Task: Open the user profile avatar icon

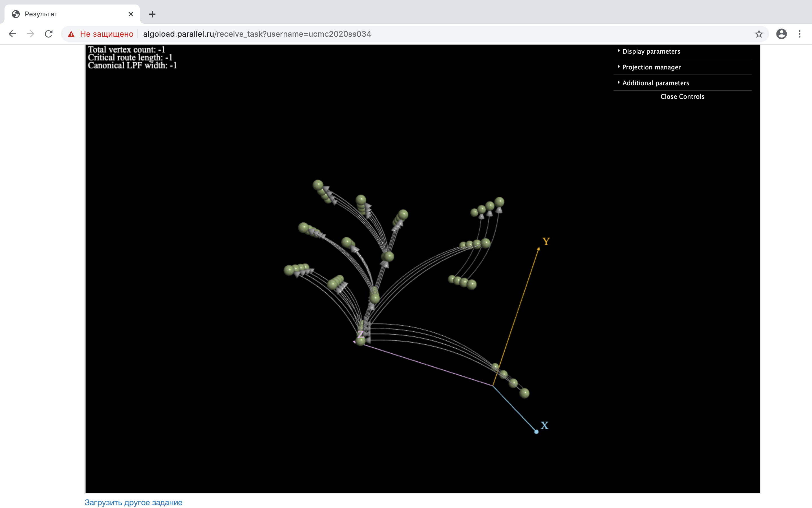Action: click(x=781, y=34)
